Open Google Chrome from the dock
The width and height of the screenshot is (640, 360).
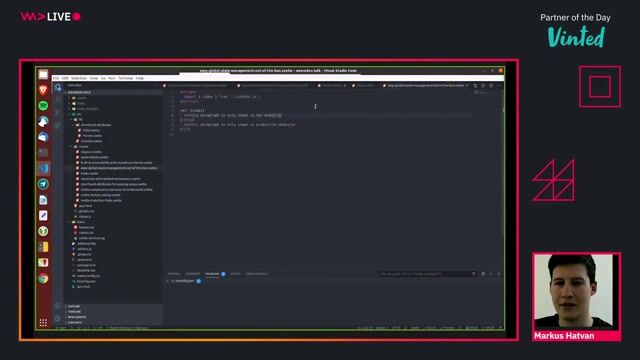(43, 279)
